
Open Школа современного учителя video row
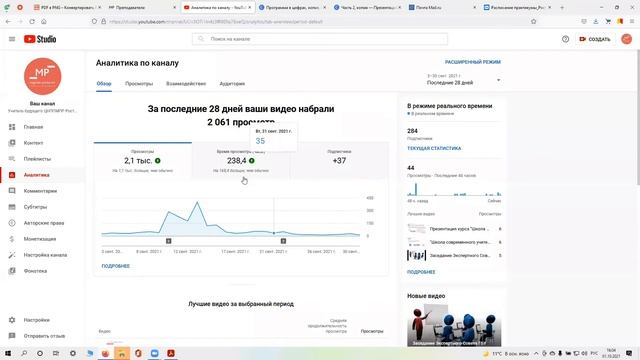pos(454,242)
